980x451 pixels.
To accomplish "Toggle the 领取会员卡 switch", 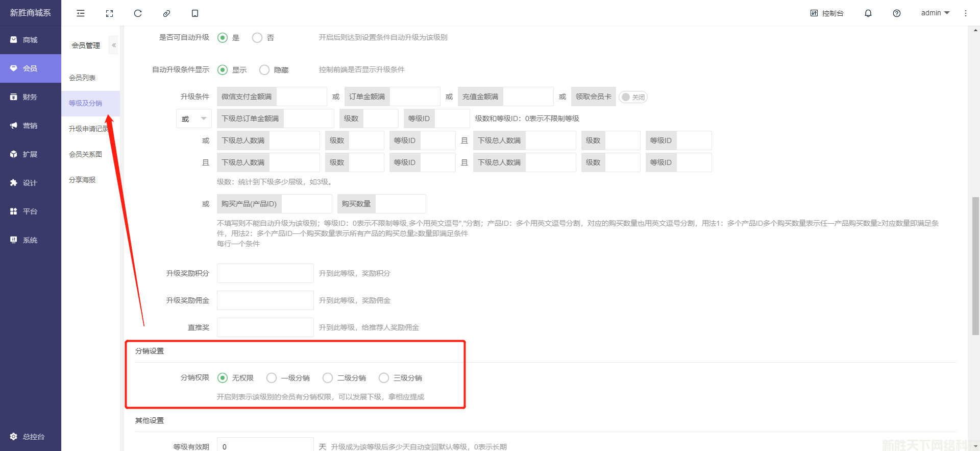I will pos(633,97).
